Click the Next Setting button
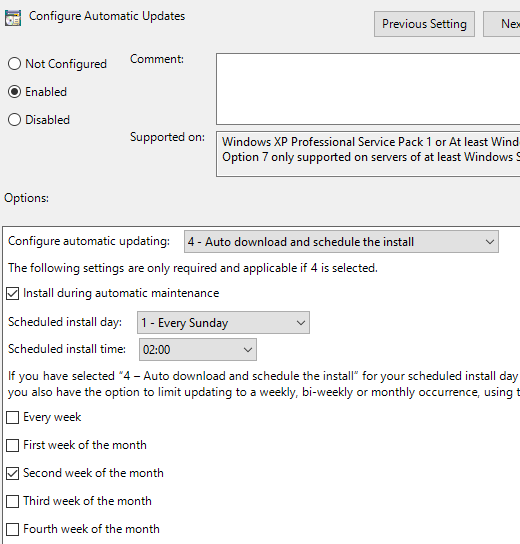520x544 pixels. click(502, 24)
